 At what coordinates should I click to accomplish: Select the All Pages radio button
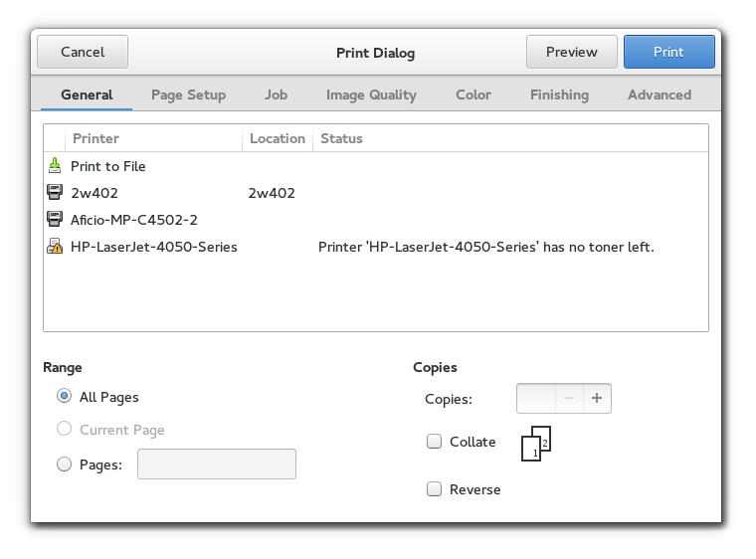[65, 397]
